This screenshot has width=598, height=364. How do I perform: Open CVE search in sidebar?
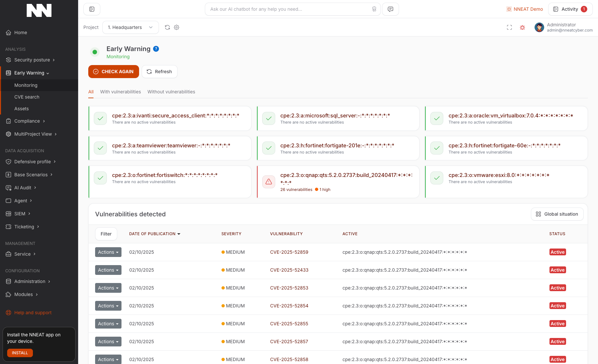[27, 97]
